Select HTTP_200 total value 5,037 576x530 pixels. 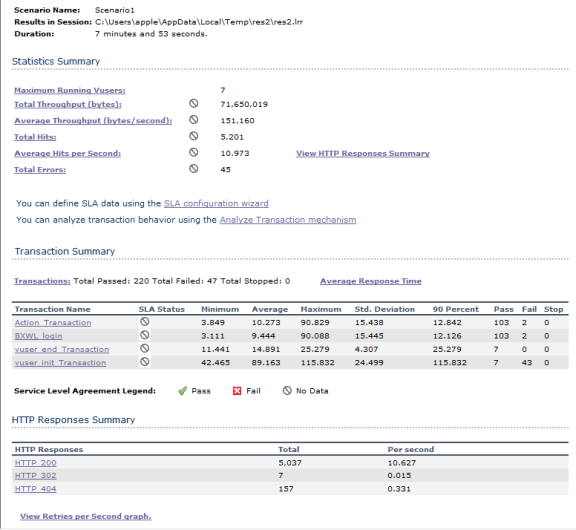pyautogui.click(x=290, y=463)
